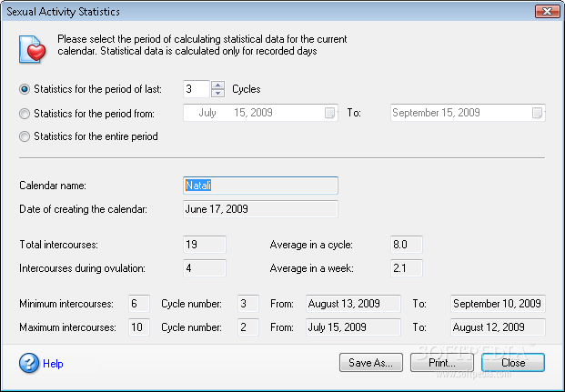The image size is (565, 392).
Task: Click the minimum row Cycle number value 3
Action: point(248,304)
